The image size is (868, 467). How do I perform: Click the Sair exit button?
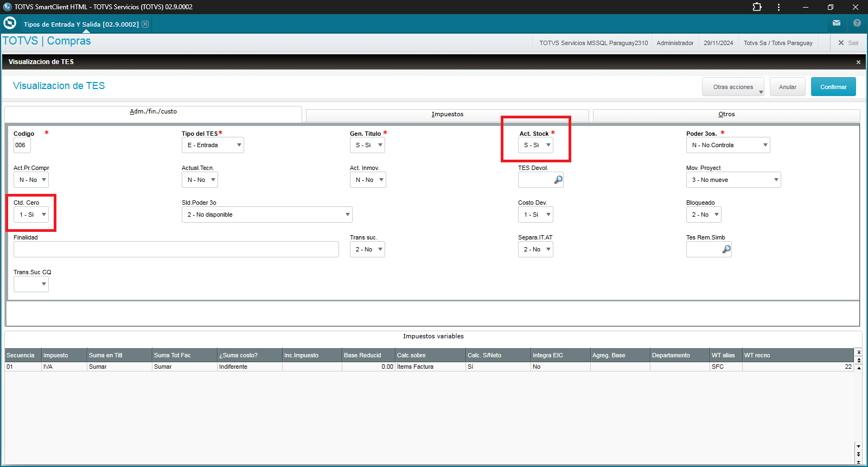tap(848, 43)
